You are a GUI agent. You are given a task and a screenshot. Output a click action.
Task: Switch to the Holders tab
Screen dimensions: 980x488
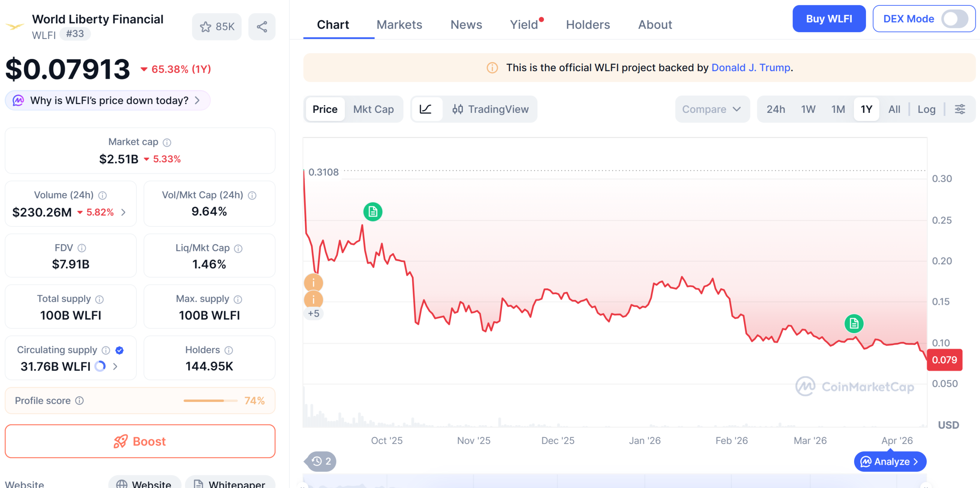point(588,24)
